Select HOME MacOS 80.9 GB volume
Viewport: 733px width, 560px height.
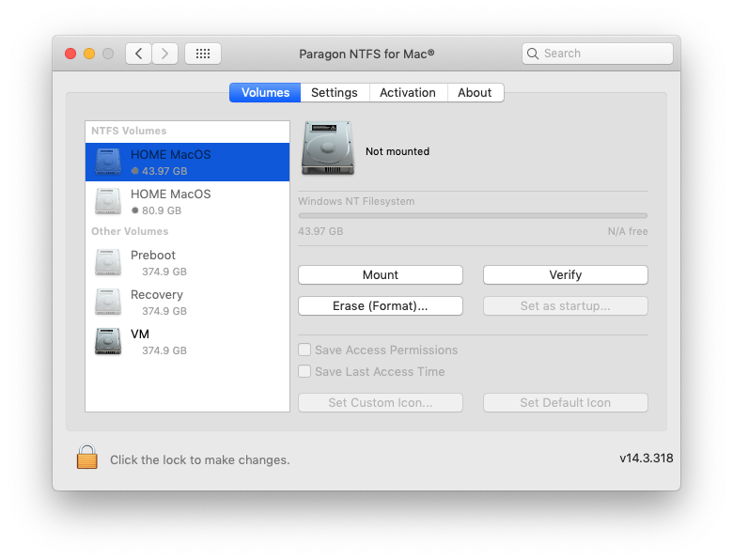point(187,201)
